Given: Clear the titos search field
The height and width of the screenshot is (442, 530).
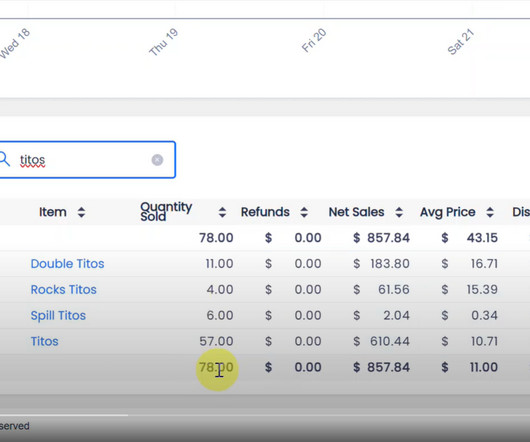Looking at the screenshot, I should coord(157,160).
